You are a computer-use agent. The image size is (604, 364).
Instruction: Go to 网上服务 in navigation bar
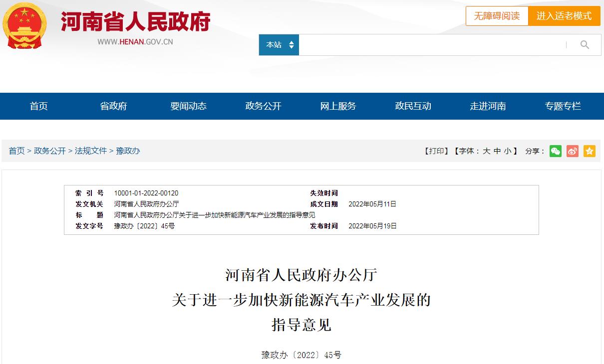pyautogui.click(x=338, y=106)
